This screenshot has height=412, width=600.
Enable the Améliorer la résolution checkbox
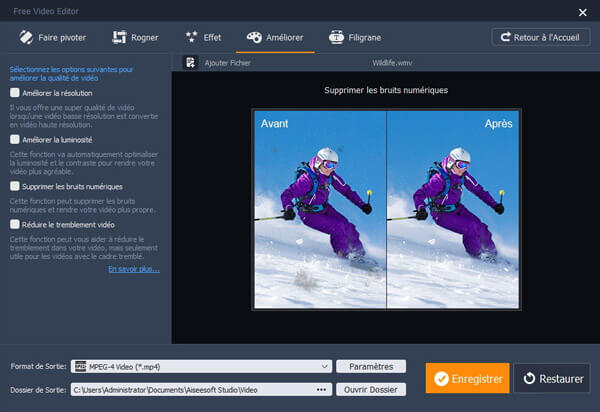[x=14, y=93]
